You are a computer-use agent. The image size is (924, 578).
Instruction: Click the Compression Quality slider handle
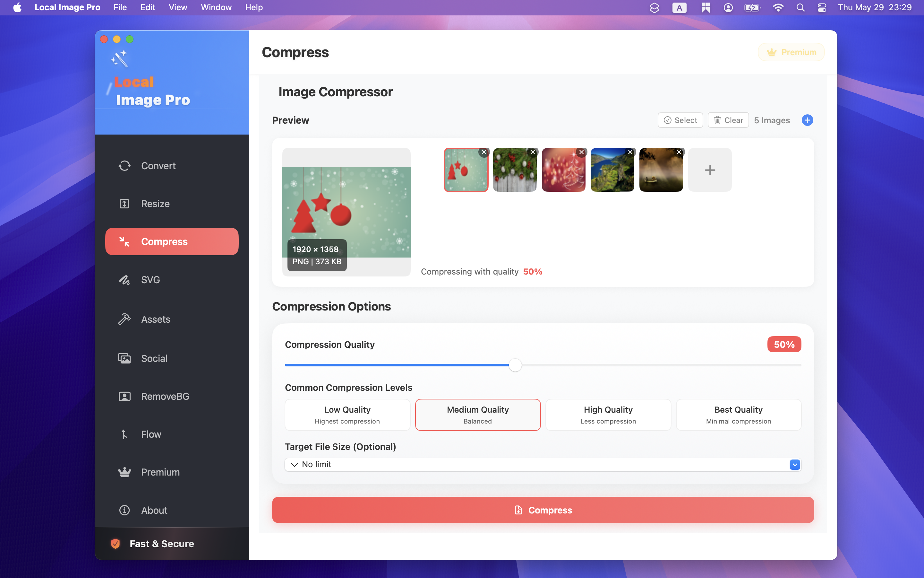tap(515, 365)
